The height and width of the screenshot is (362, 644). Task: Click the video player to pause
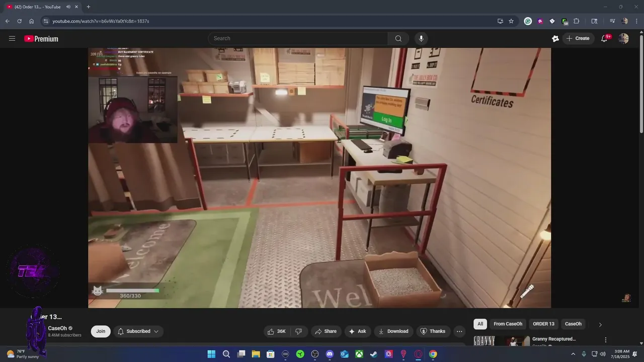pos(319,177)
